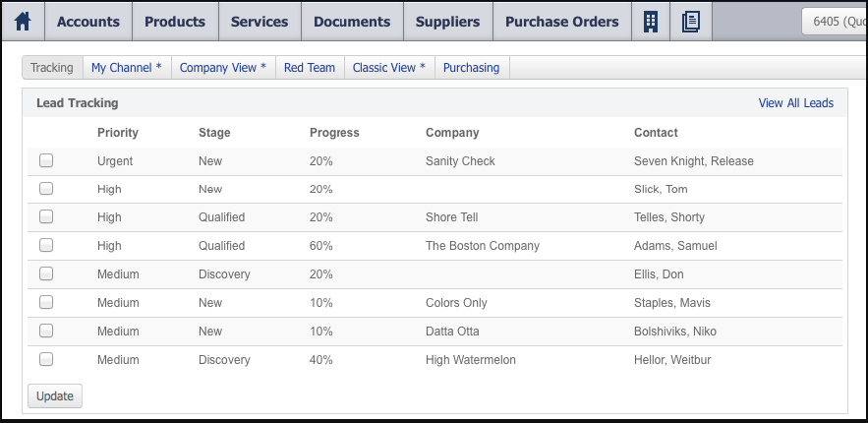The width and height of the screenshot is (868, 423).
Task: Click the Home icon in the navigation bar
Action: [23, 22]
